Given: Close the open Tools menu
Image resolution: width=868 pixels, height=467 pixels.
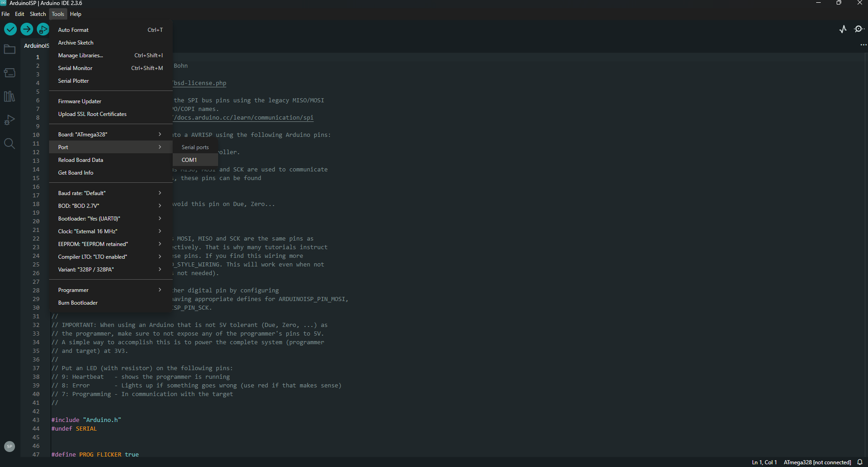Looking at the screenshot, I should click(58, 14).
